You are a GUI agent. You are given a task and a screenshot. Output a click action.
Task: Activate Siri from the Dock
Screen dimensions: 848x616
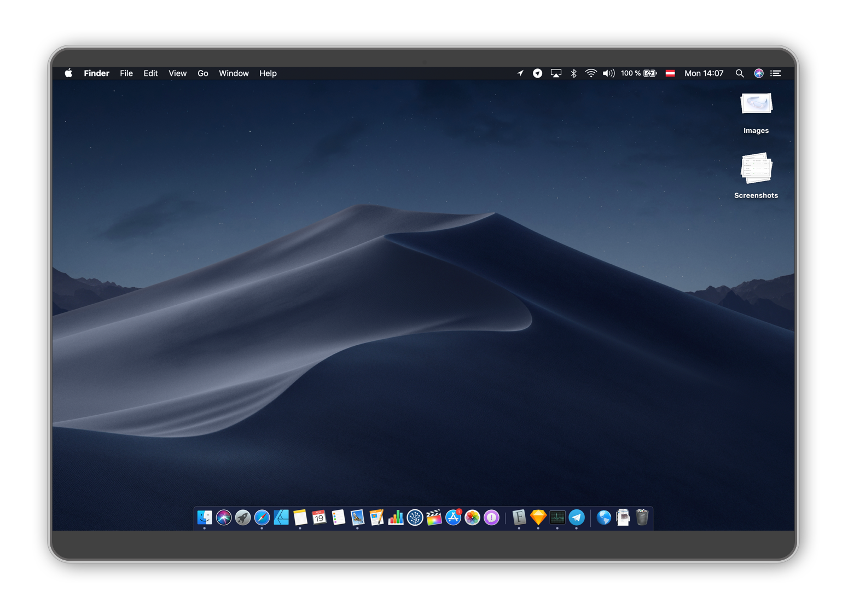[224, 518]
